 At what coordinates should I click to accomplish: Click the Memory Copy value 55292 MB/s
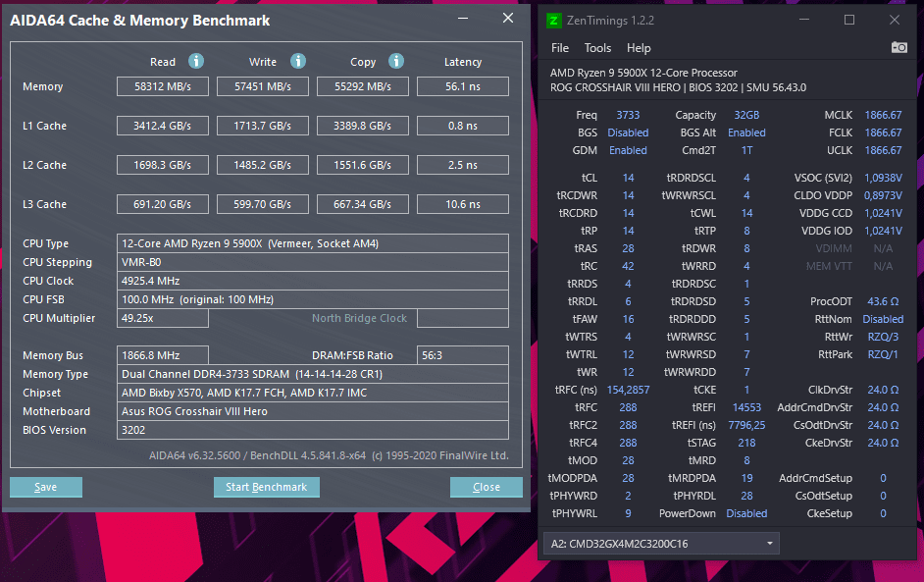363,86
